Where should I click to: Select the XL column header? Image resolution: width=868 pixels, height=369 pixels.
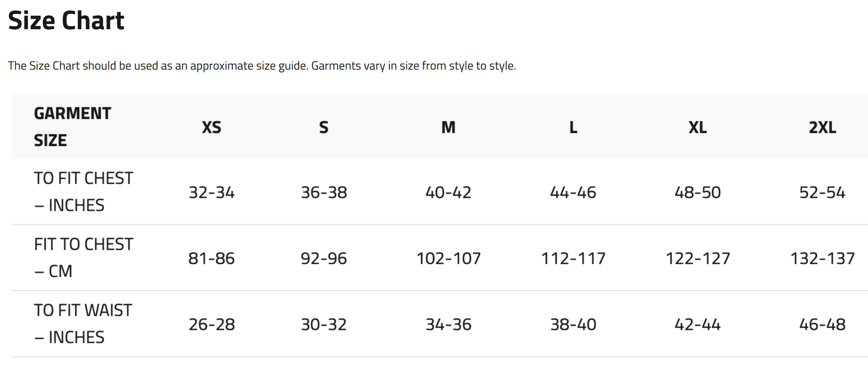(x=698, y=127)
